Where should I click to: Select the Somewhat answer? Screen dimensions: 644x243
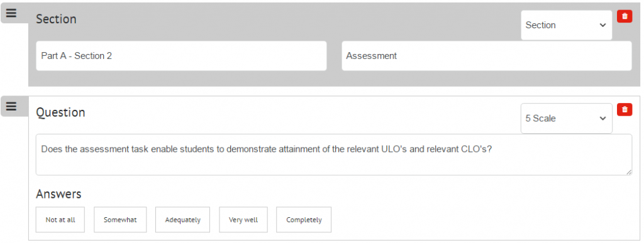pos(120,220)
